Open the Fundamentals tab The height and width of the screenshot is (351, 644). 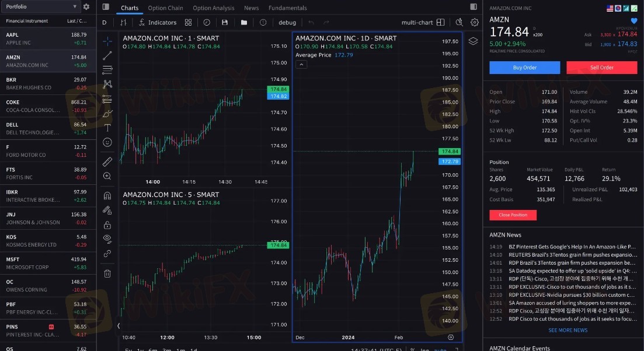[x=287, y=8]
